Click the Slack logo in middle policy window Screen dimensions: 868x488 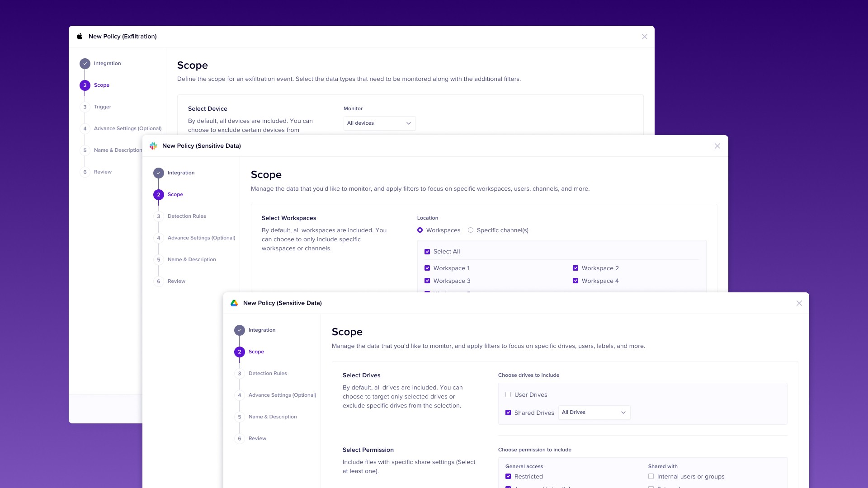153,146
